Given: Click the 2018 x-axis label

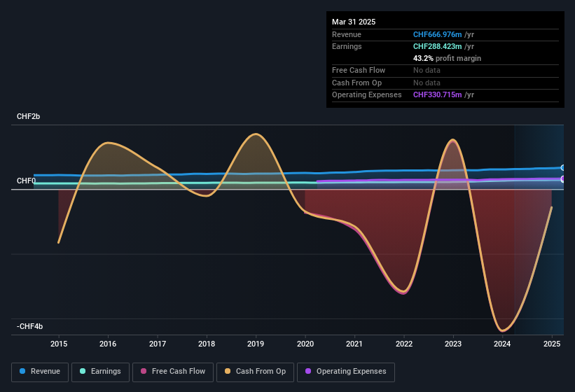Looking at the screenshot, I should pyautogui.click(x=207, y=344).
